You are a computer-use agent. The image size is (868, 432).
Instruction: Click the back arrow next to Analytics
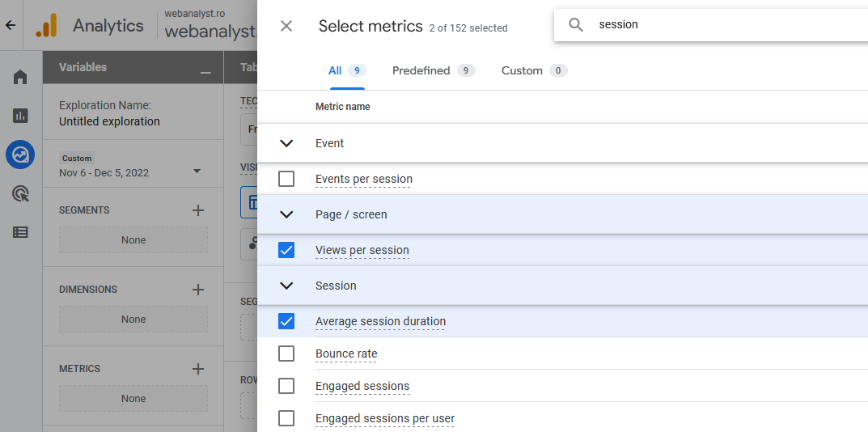pos(10,25)
